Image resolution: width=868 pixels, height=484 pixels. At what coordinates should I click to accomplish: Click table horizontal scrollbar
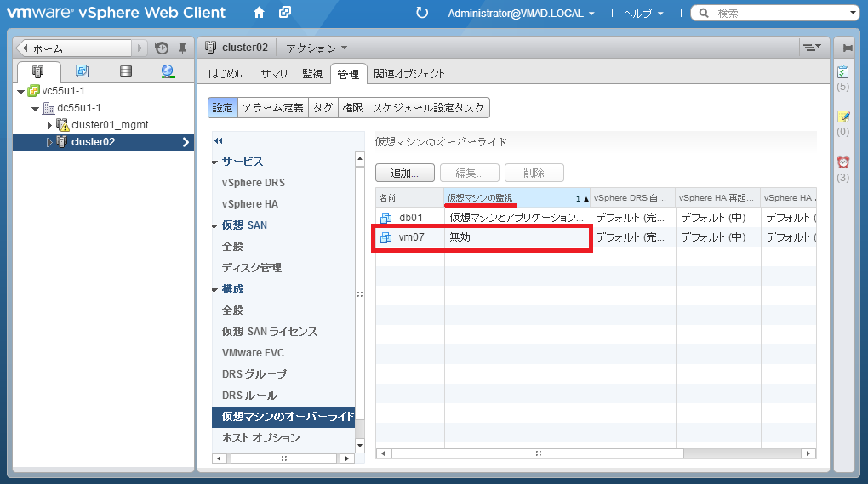click(538, 453)
